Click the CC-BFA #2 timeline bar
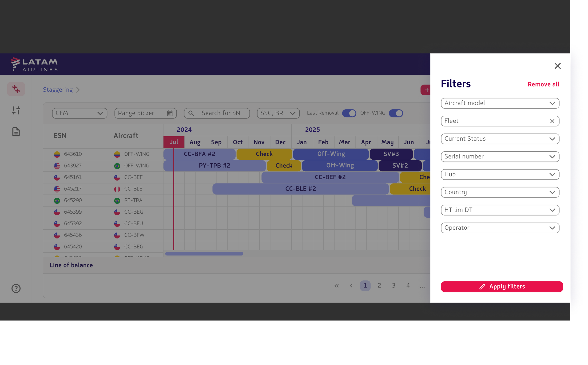The height and width of the screenshot is (365, 588). coord(199,154)
